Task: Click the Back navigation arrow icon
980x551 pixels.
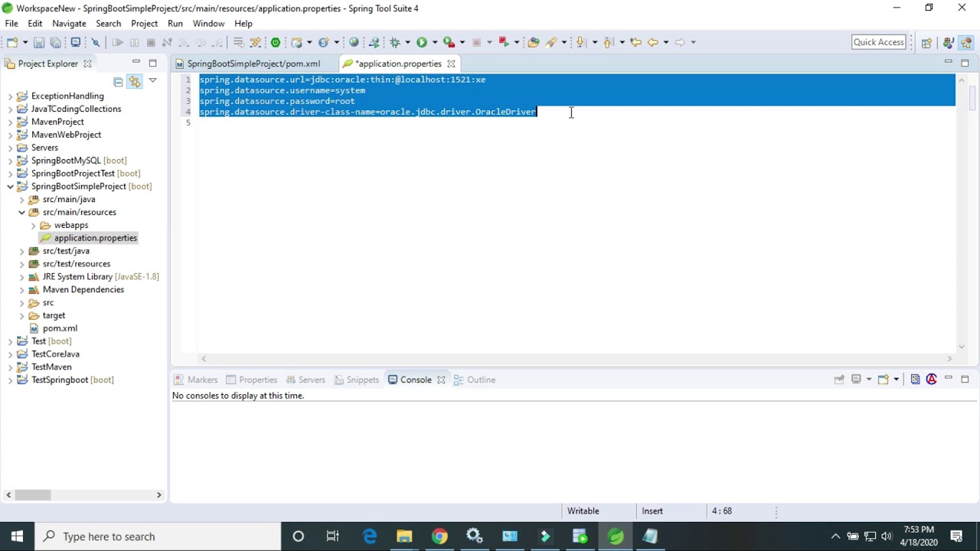Action: click(653, 42)
